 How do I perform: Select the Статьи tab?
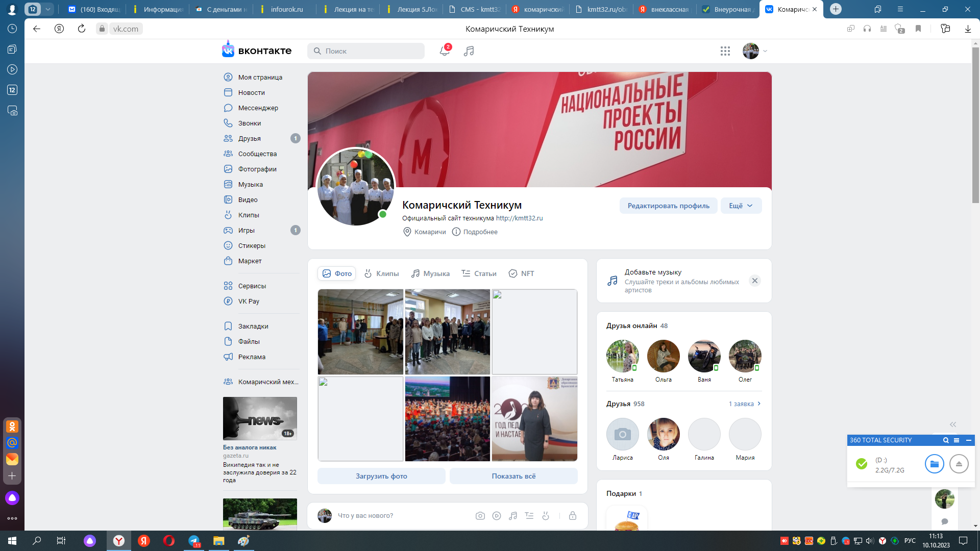click(479, 273)
